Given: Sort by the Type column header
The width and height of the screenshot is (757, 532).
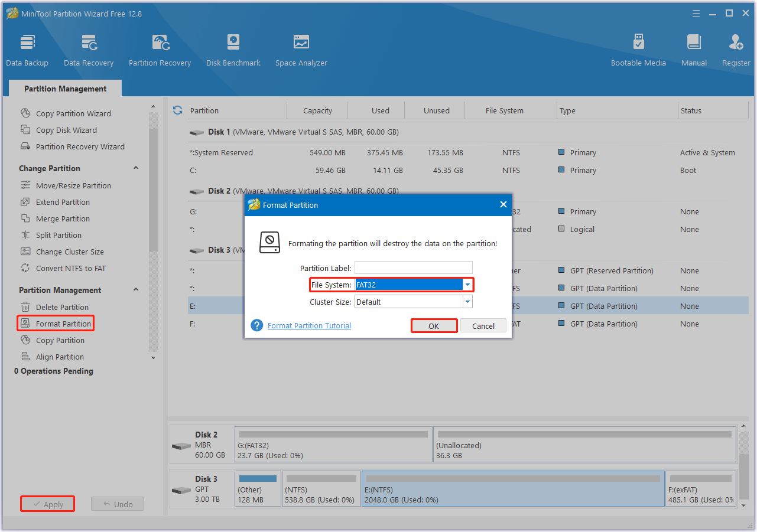Looking at the screenshot, I should click(618, 110).
